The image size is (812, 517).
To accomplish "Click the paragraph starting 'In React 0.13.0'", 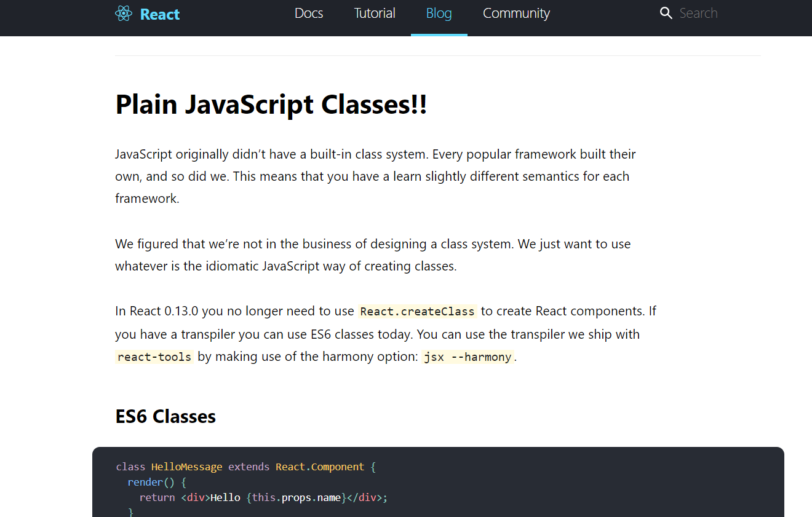I will 386,334.
